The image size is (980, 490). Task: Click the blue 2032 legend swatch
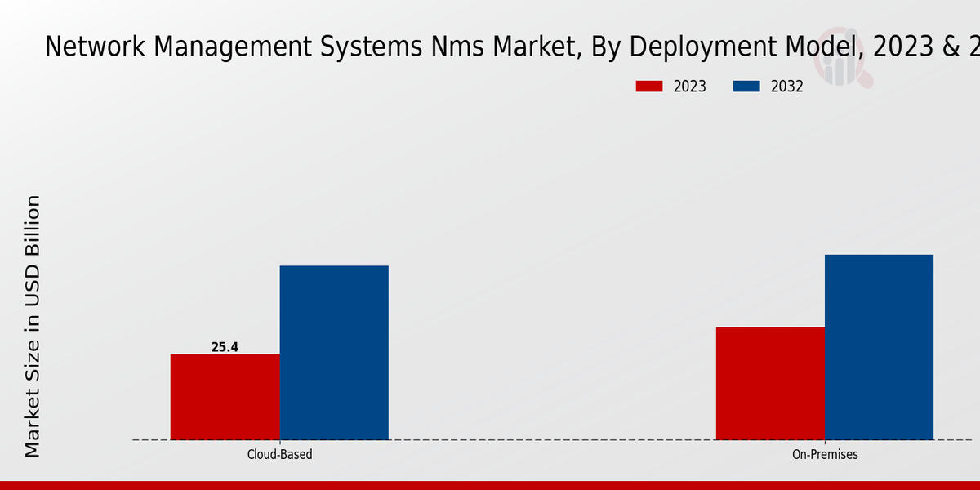(746, 87)
